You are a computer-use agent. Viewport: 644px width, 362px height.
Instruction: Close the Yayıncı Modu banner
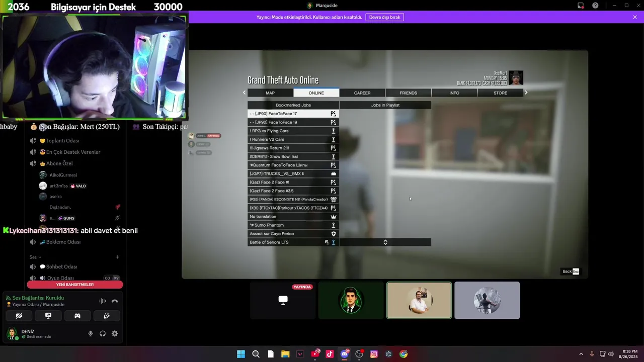635,17
